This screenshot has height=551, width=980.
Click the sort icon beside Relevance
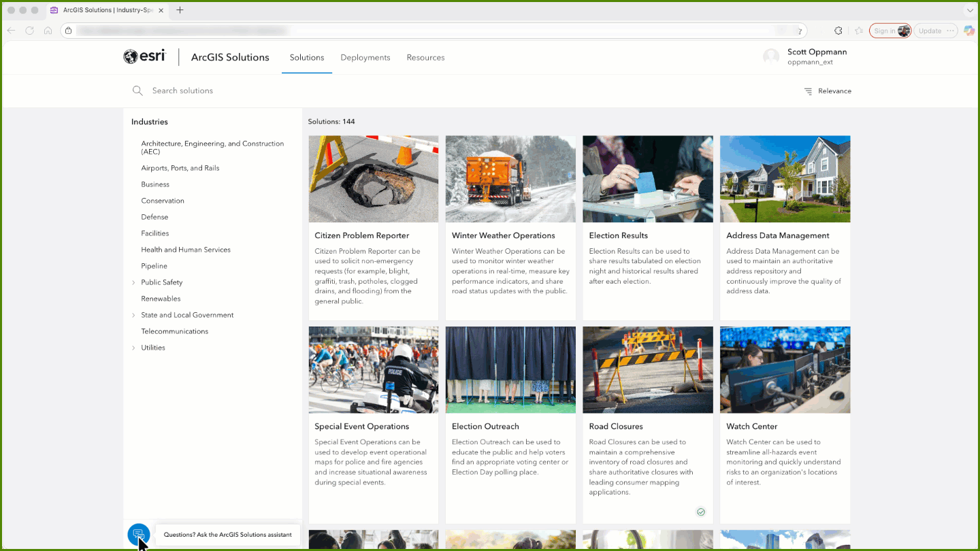pyautogui.click(x=808, y=91)
